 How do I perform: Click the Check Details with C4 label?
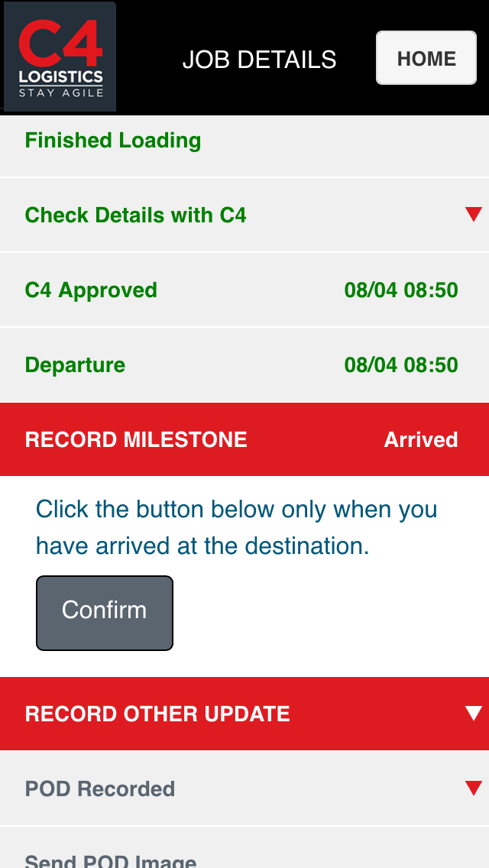coord(135,215)
